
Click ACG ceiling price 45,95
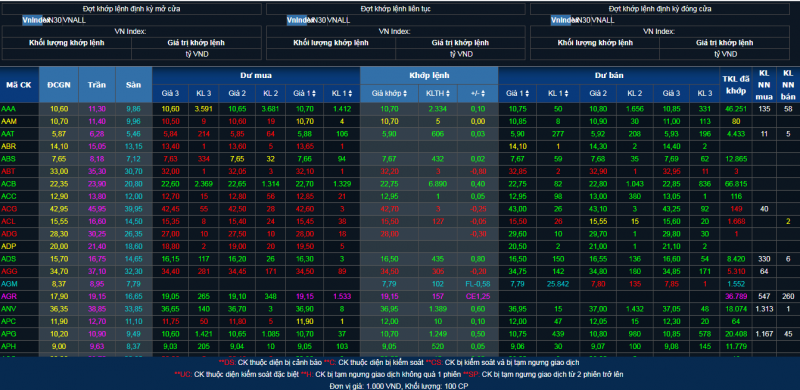point(96,209)
